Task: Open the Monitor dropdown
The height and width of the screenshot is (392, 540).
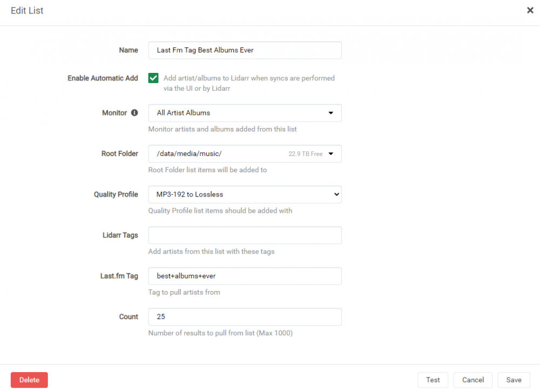Action: pyautogui.click(x=245, y=113)
